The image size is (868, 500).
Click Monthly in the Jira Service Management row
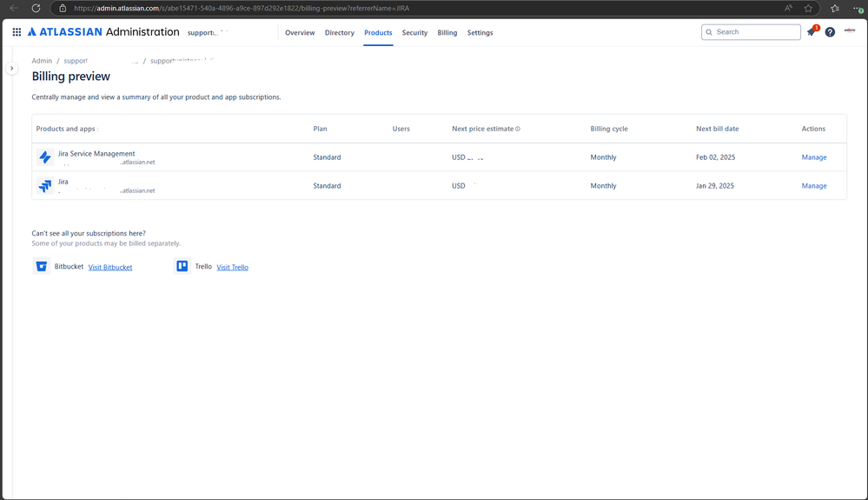(603, 157)
